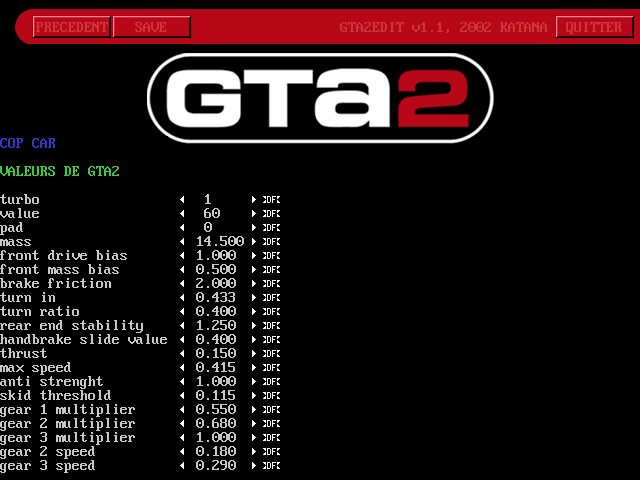The width and height of the screenshot is (640, 480).
Task: Decrease front mass bias left arrow
Action: click(x=182, y=269)
